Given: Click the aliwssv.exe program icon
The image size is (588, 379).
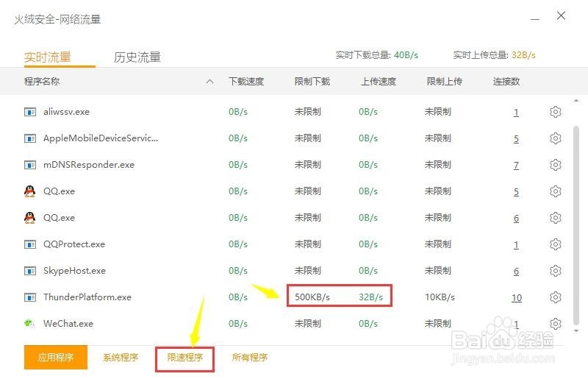Looking at the screenshot, I should coord(30,112).
